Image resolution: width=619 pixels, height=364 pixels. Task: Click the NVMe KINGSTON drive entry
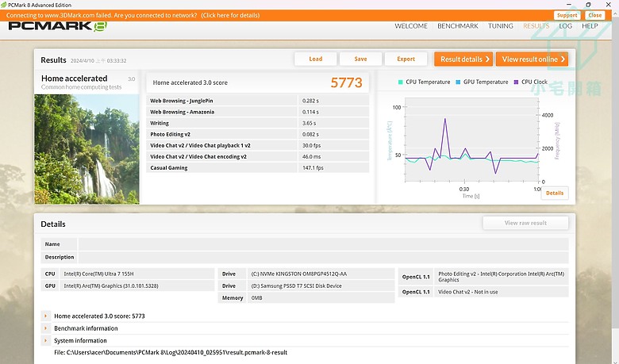[x=299, y=274]
